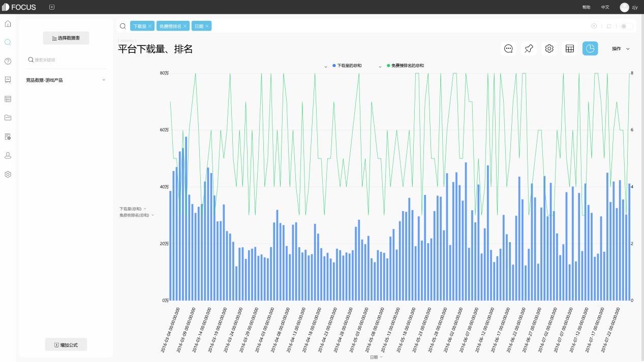Open the chart comment bubble icon
The width and height of the screenshot is (644, 362).
pos(508,49)
